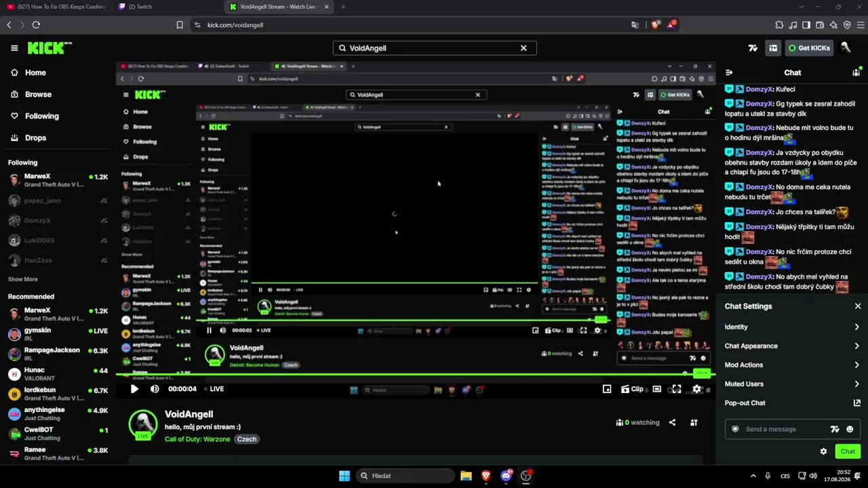This screenshot has height=488, width=868.
Task: Expand the Mod Actions settings
Action: pyautogui.click(x=792, y=365)
